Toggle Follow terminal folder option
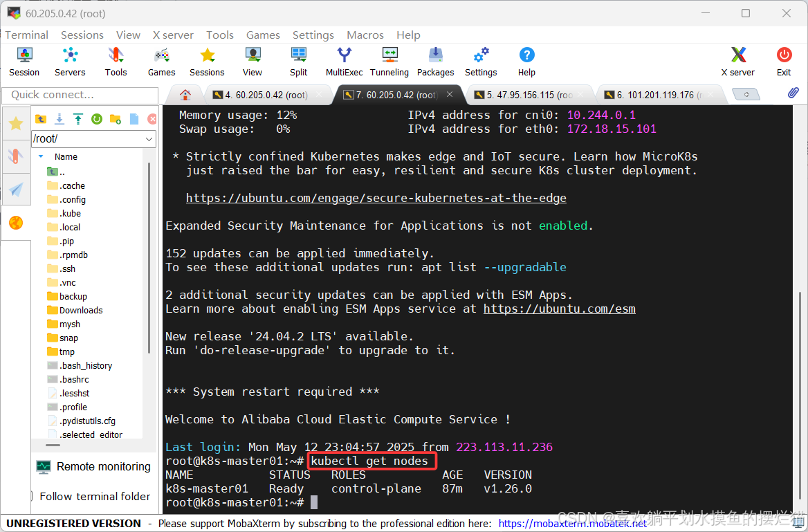Screen dimensions: 808x532 tap(90, 497)
